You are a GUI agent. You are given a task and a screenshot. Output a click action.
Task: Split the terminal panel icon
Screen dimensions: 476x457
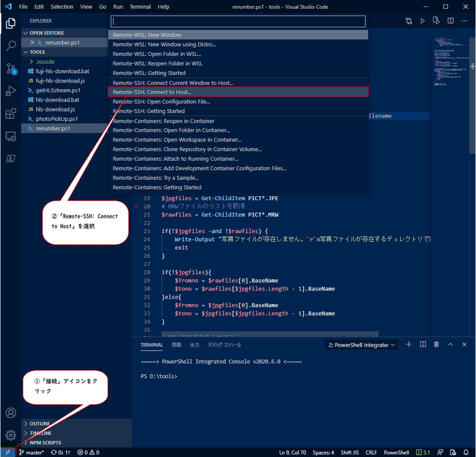(422, 345)
